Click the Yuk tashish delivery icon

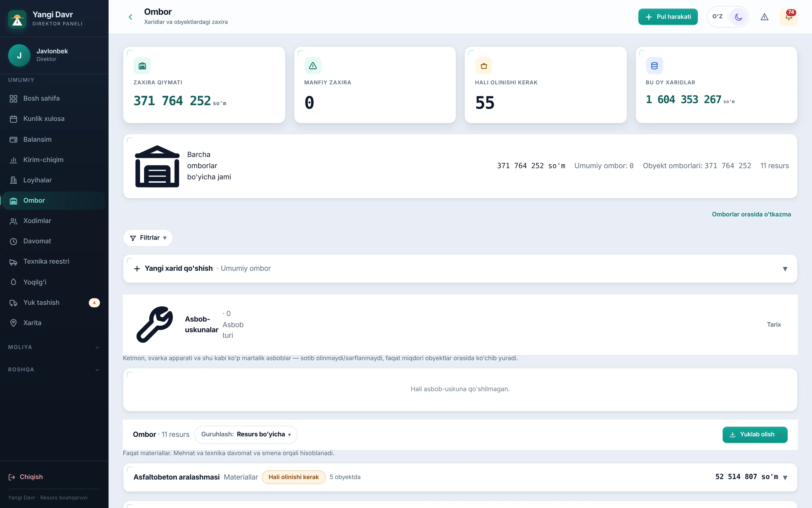click(13, 303)
